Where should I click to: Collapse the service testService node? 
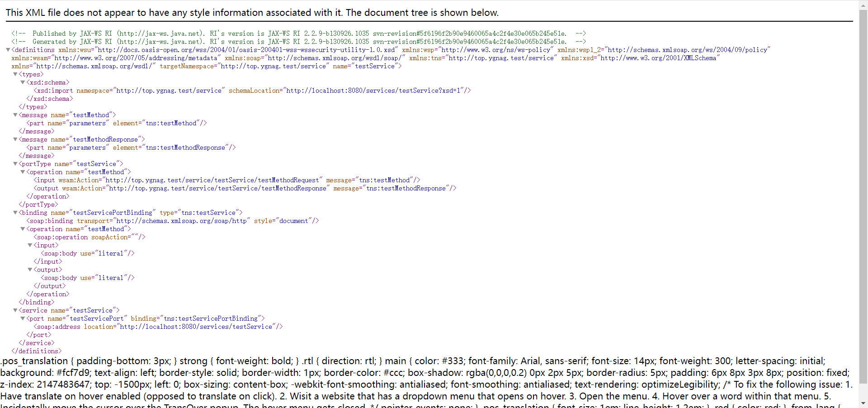pyautogui.click(x=15, y=310)
